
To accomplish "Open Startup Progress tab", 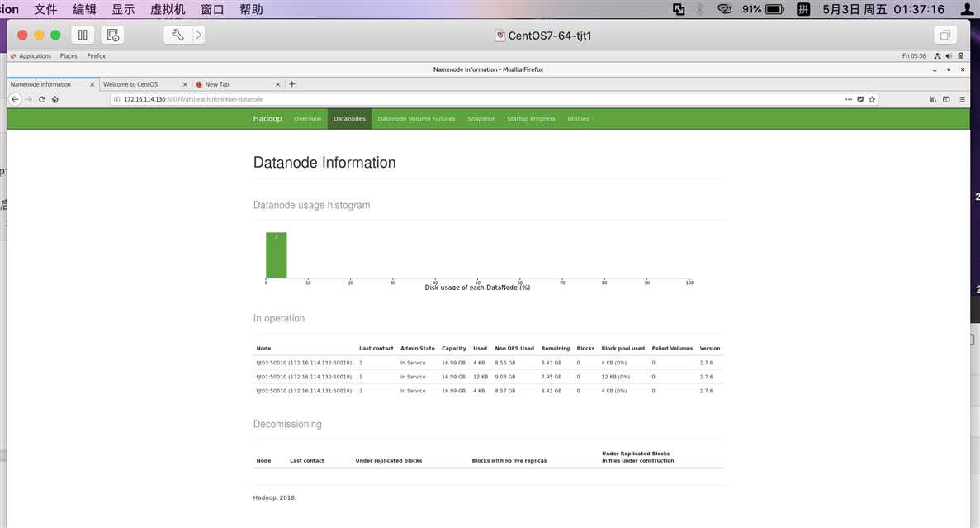I will (531, 119).
